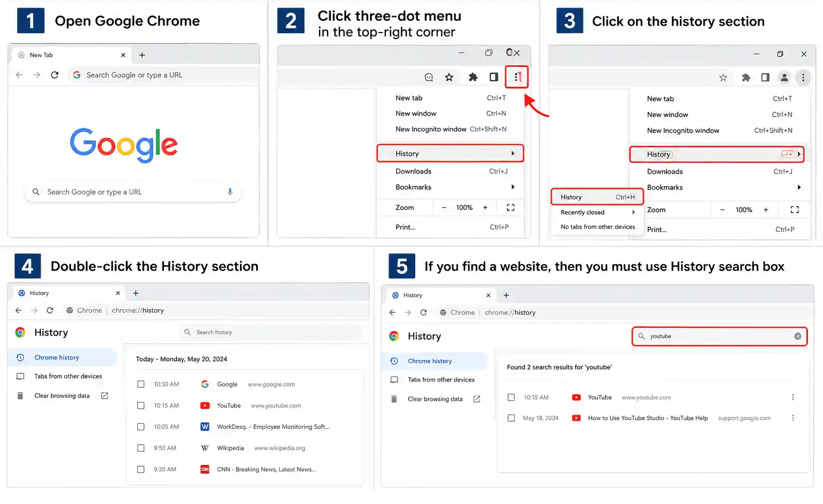Viewport: 823px width, 504px height.
Task: Click the chat/lens icon in step 2 toolbar
Action: [429, 77]
